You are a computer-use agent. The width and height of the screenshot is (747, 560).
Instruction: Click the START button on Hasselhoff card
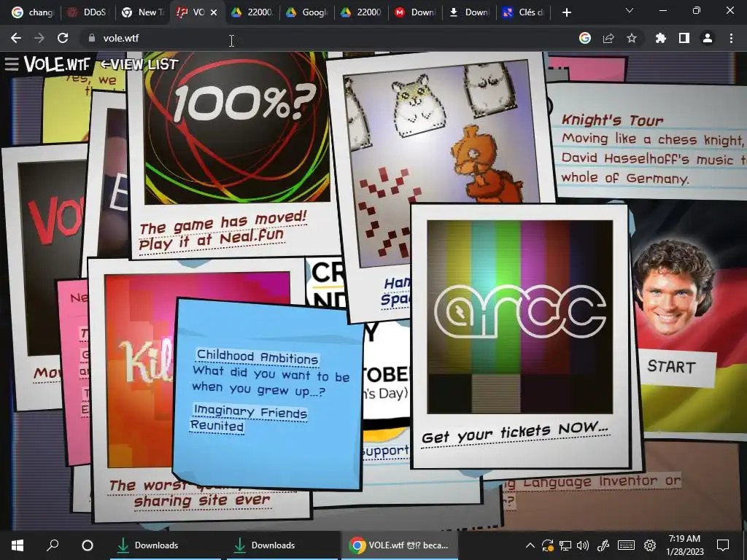coord(672,367)
